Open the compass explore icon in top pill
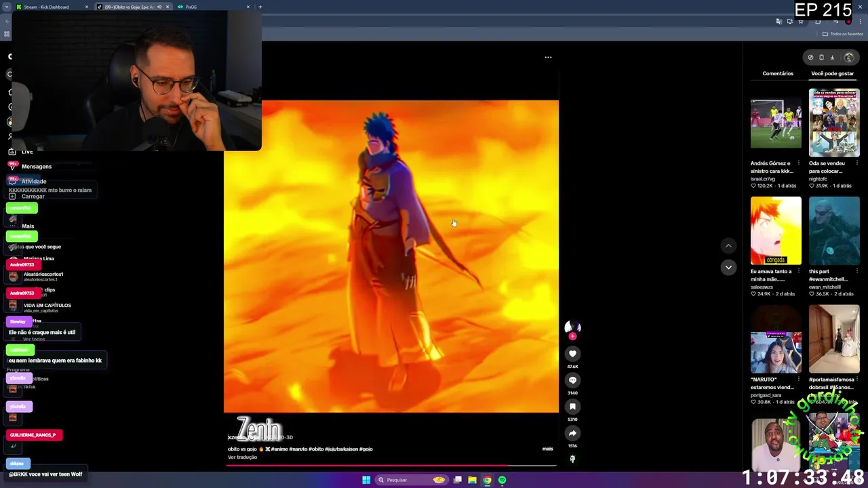Image resolution: width=868 pixels, height=488 pixels. (x=810, y=58)
